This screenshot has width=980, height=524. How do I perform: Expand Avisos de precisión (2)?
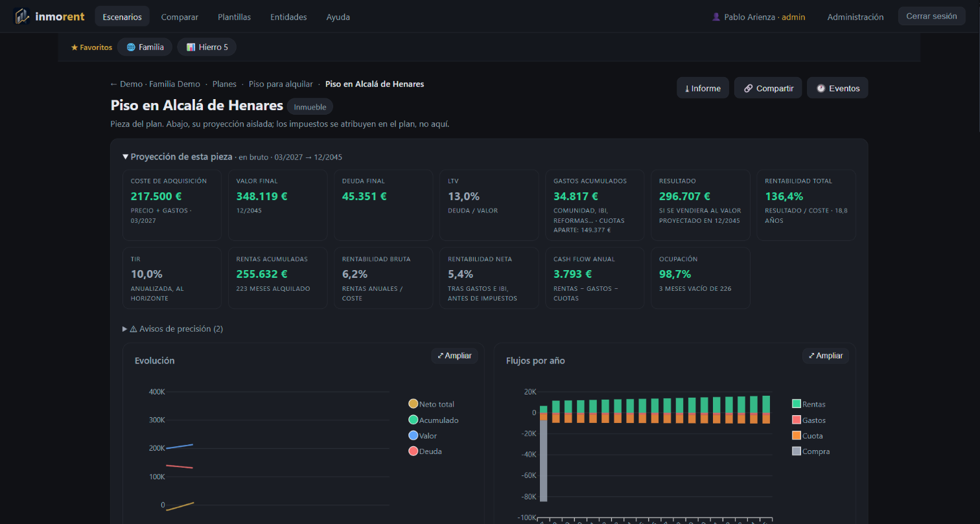tap(173, 329)
